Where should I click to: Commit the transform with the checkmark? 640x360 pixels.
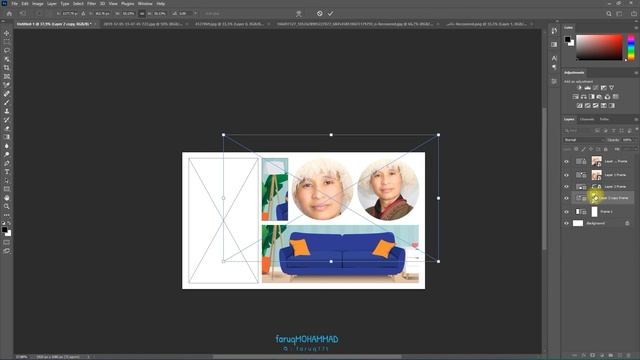tap(330, 13)
